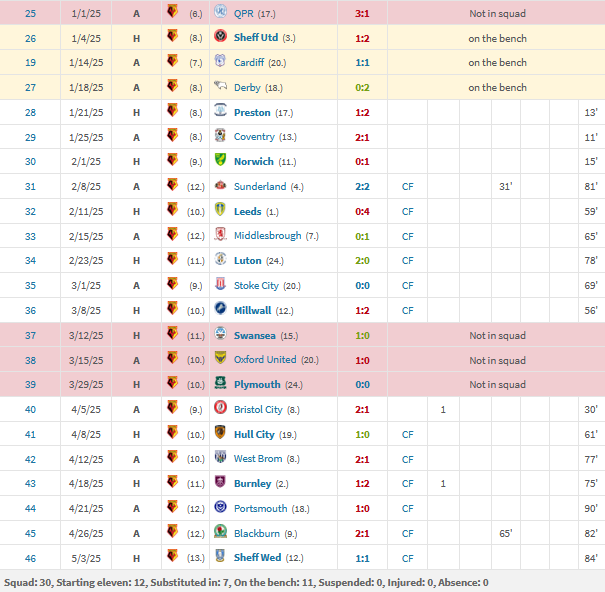Open the Middlesbrough team link

pos(267,236)
